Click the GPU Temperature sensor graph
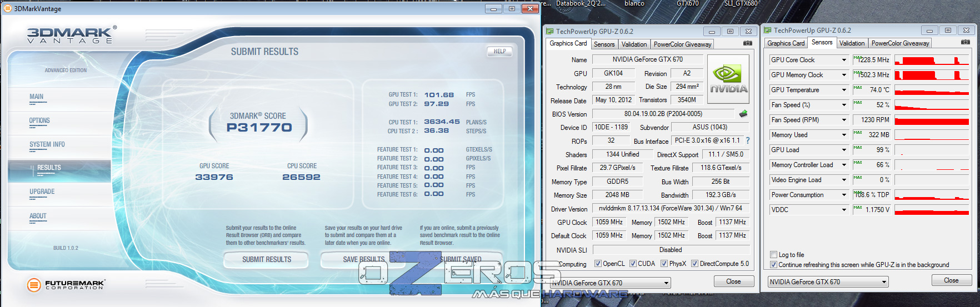The image size is (980, 307). (x=932, y=90)
